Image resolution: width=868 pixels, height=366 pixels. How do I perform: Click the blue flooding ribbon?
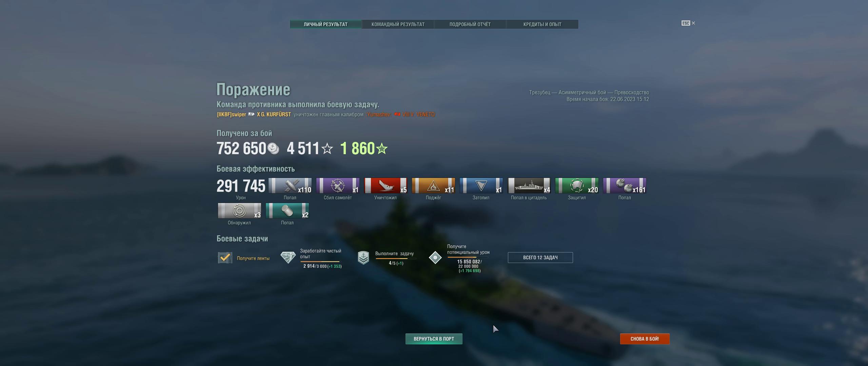(x=481, y=186)
